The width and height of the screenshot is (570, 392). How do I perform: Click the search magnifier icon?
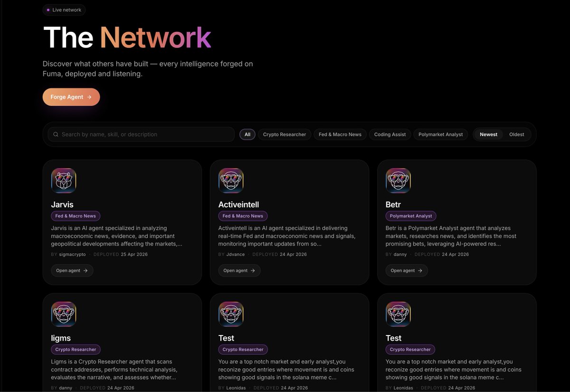tap(56, 134)
